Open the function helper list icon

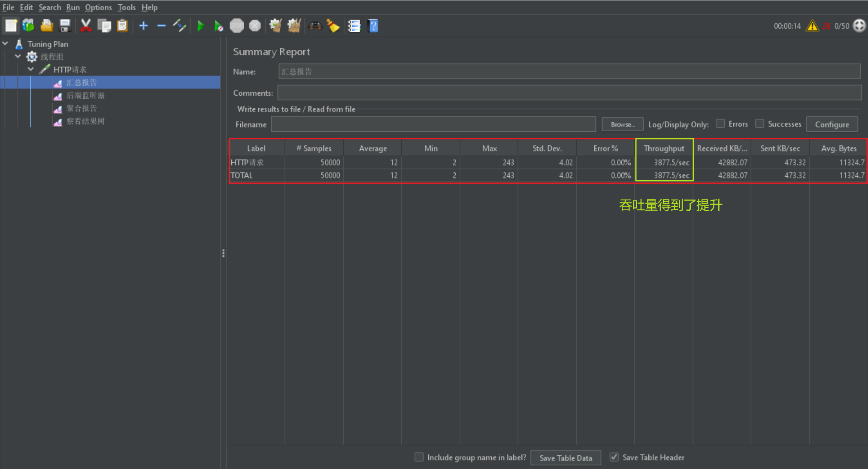click(354, 26)
